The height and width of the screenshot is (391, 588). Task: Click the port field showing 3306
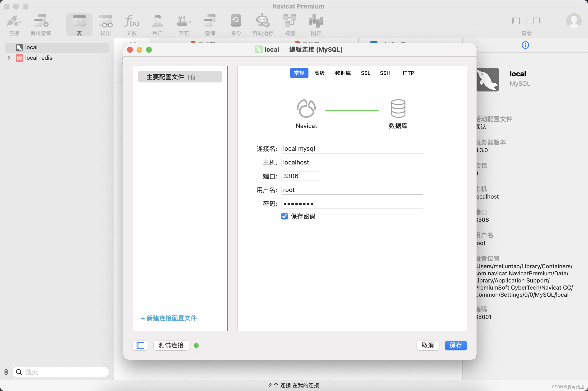(x=300, y=176)
